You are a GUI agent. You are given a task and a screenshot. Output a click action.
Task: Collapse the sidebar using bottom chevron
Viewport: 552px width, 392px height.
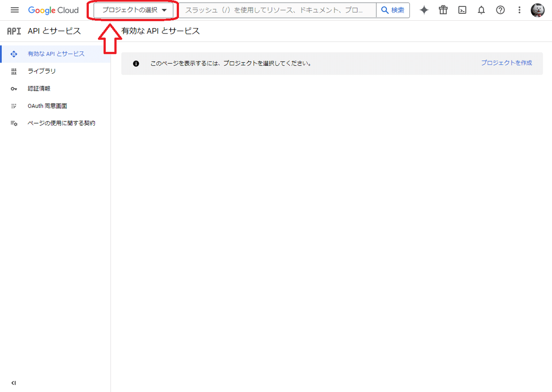click(14, 383)
